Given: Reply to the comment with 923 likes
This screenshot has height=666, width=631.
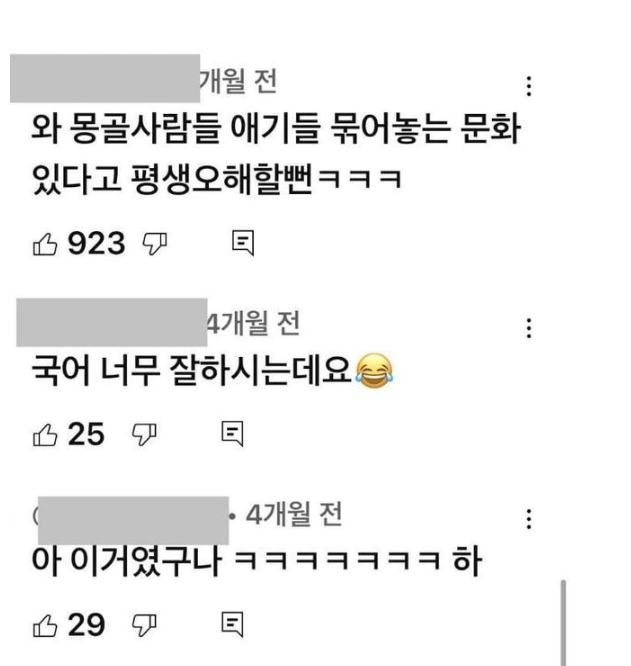Looking at the screenshot, I should pos(243,243).
